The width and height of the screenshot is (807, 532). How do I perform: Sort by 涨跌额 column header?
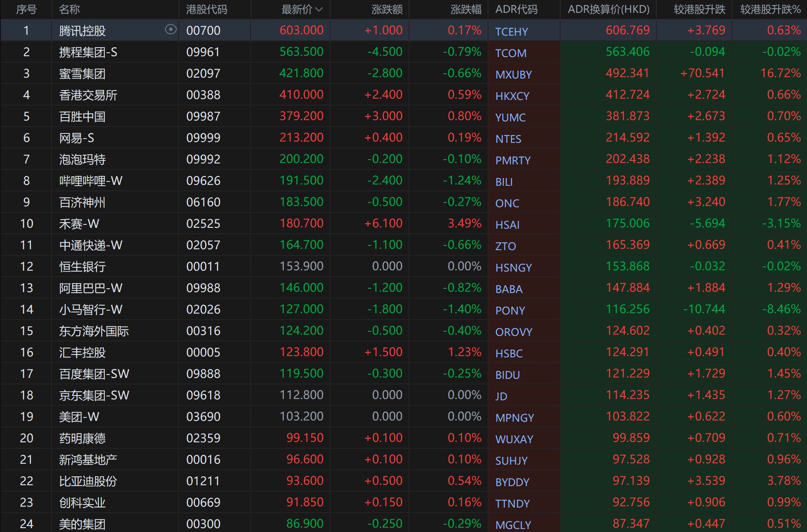pyautogui.click(x=387, y=10)
